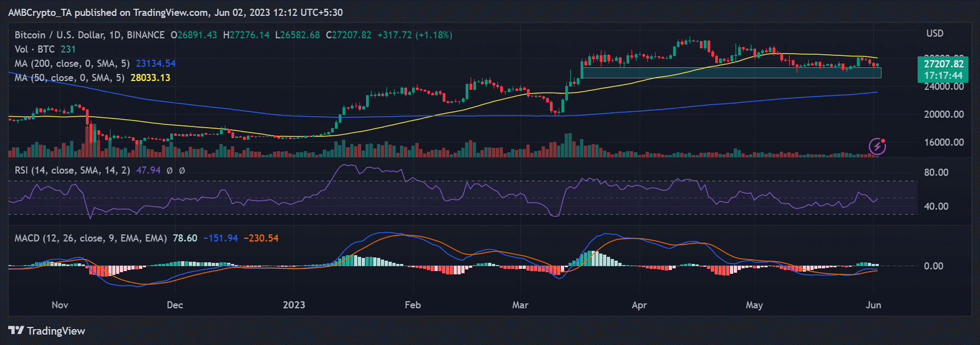Click the 20000.00 price axis label
The width and height of the screenshot is (980, 345).
coord(944,114)
